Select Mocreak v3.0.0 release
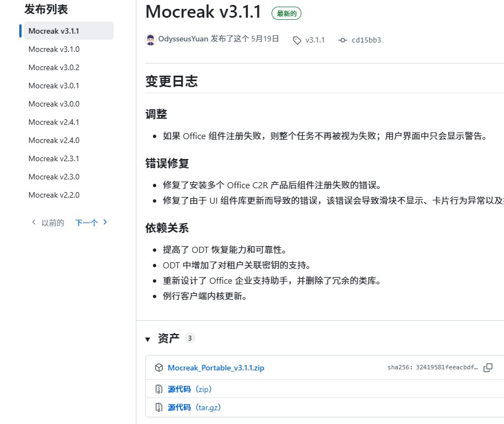Image resolution: width=504 pixels, height=424 pixels. 54,104
